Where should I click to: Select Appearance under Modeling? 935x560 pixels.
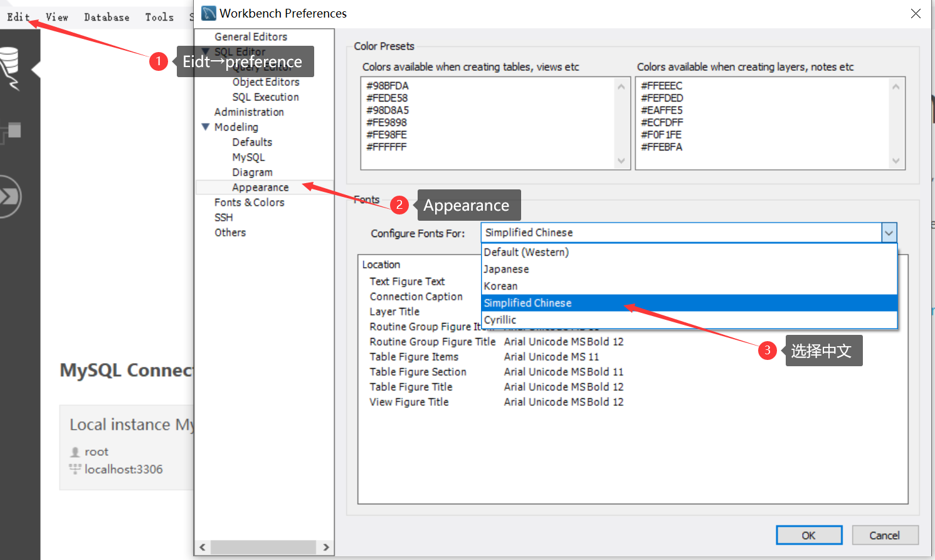(260, 188)
